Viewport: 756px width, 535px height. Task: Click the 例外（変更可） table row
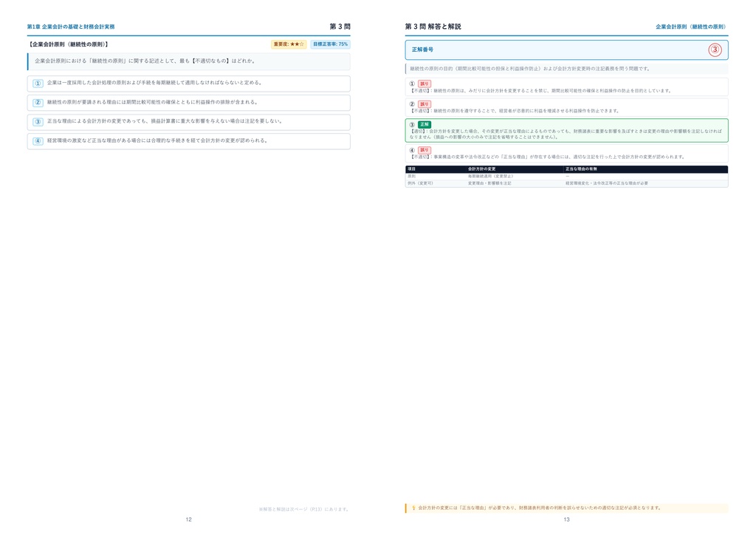pos(566,184)
